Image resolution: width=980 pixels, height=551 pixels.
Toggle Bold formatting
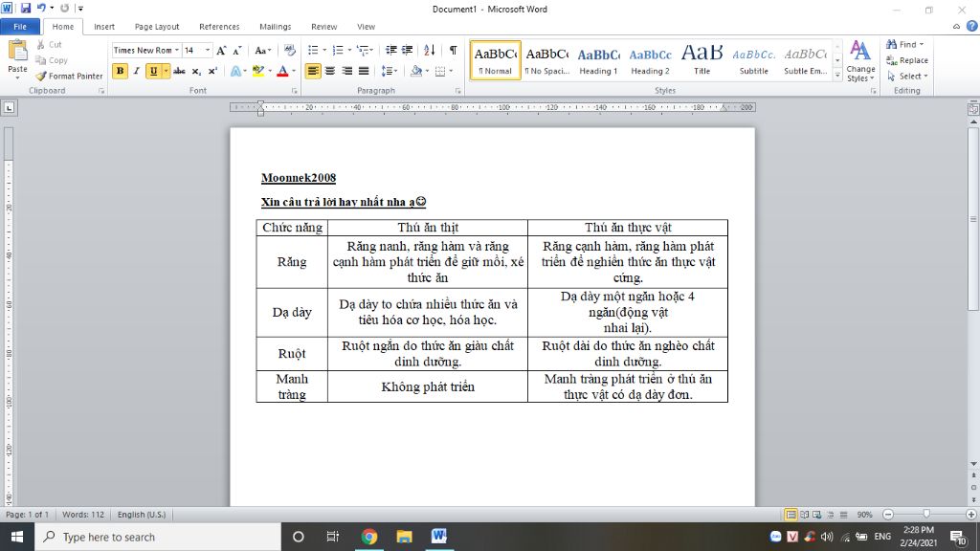120,71
